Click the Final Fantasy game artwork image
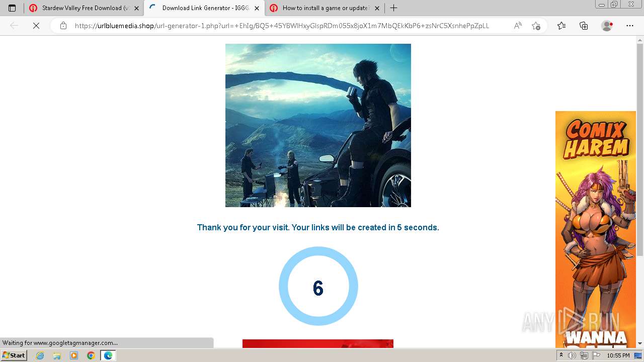Image resolution: width=644 pixels, height=362 pixels. click(318, 125)
